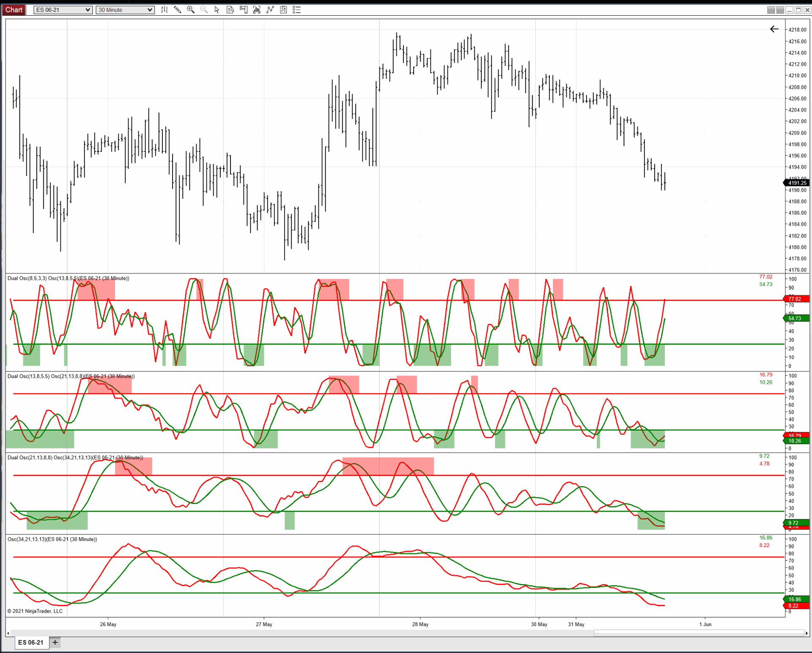Open the Indicators bar-chart icon
This screenshot has width=812, height=653.
[257, 9]
